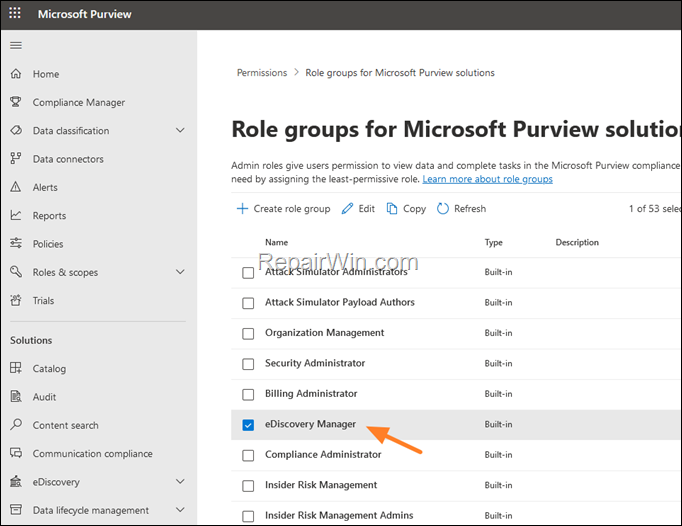The image size is (682, 526).
Task: Open Audit in the sidebar
Action: [44, 397]
